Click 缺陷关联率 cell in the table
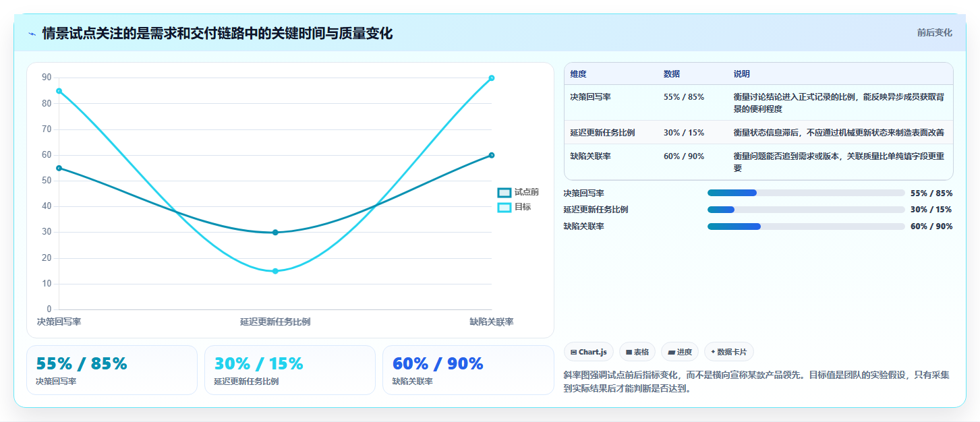Screen dimensions: 980x422 pyautogui.click(x=590, y=156)
